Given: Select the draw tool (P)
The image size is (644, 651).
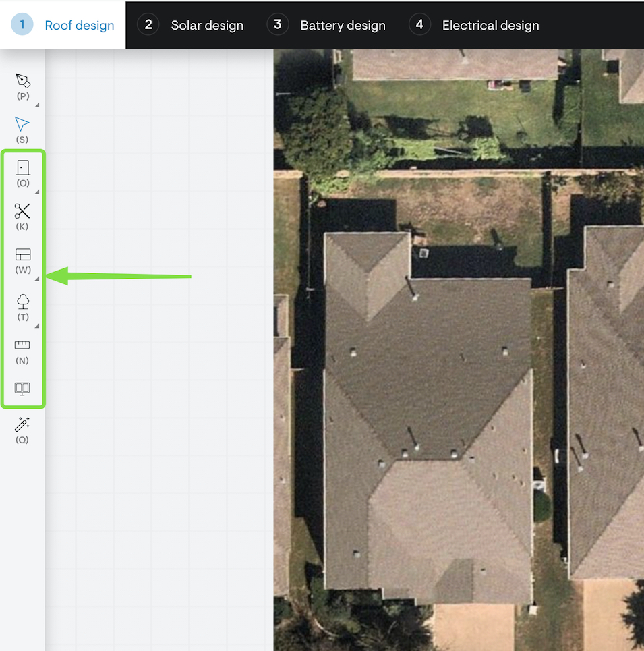Looking at the screenshot, I should pos(23,81).
